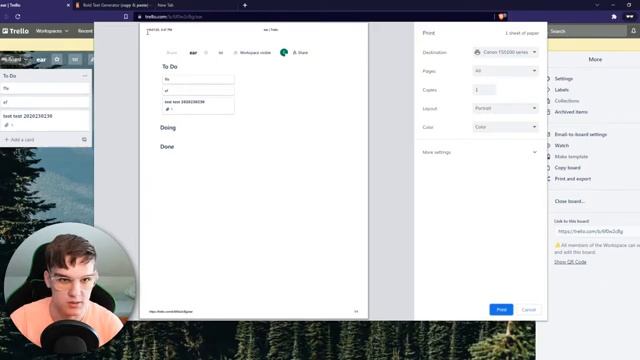Click the Print and export icon in More menu
This screenshot has width=640, height=360.
pos(548,179)
